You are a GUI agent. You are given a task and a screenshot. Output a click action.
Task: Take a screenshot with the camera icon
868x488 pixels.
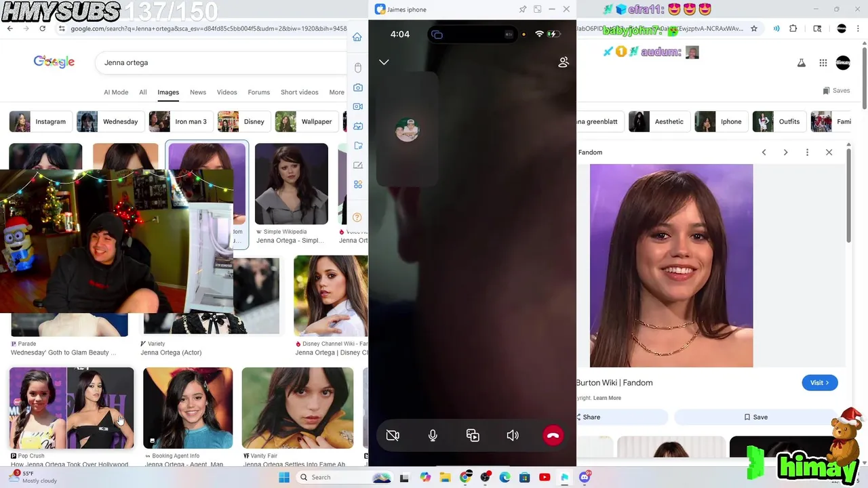click(358, 87)
